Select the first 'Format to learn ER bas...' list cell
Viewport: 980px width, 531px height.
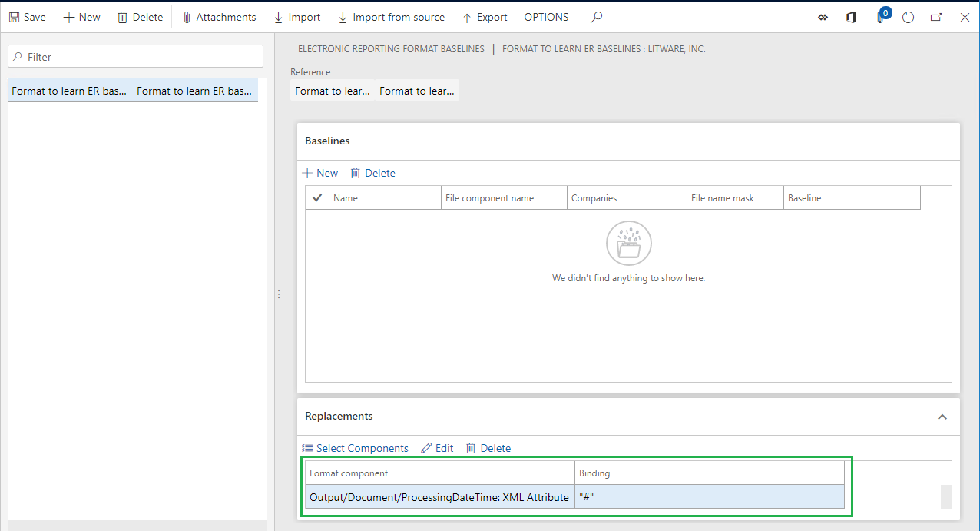click(x=69, y=91)
